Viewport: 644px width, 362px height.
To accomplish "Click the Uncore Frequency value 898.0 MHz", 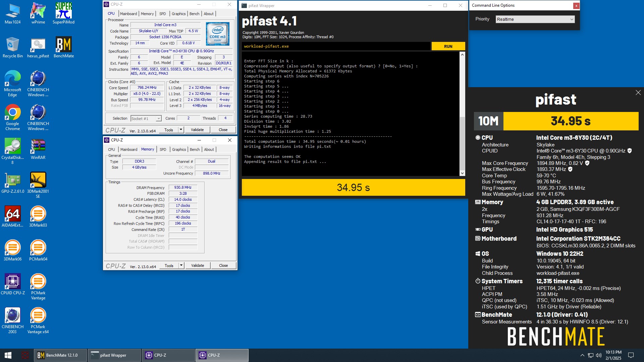I will coord(212,174).
